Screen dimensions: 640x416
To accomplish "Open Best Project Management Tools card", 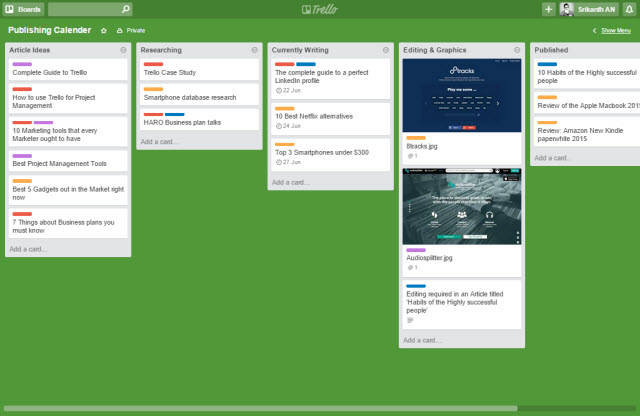I will click(68, 160).
